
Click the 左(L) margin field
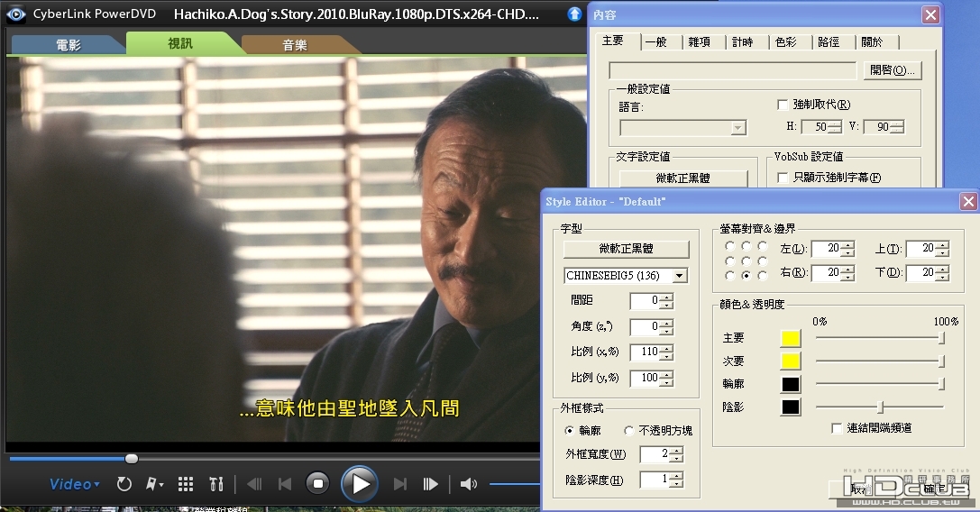826,249
